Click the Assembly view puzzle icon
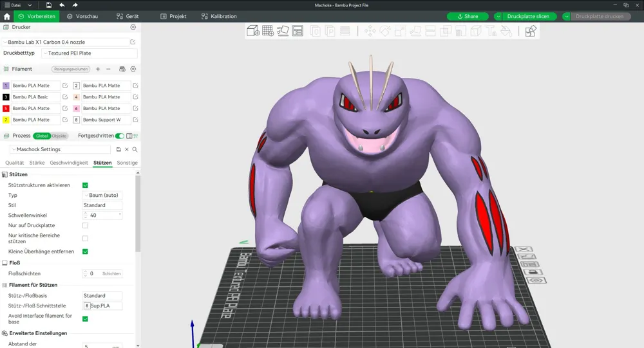Image resolution: width=644 pixels, height=348 pixels. pyautogui.click(x=531, y=31)
